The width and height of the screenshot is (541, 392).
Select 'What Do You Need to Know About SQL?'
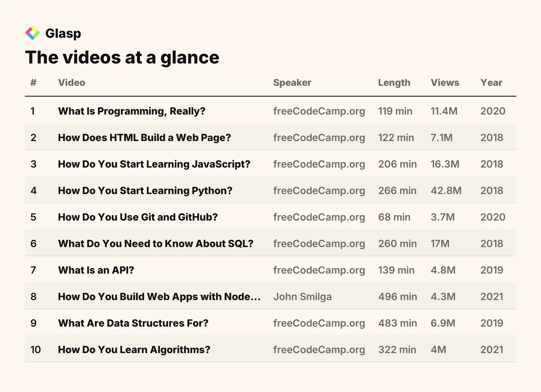pyautogui.click(x=156, y=244)
